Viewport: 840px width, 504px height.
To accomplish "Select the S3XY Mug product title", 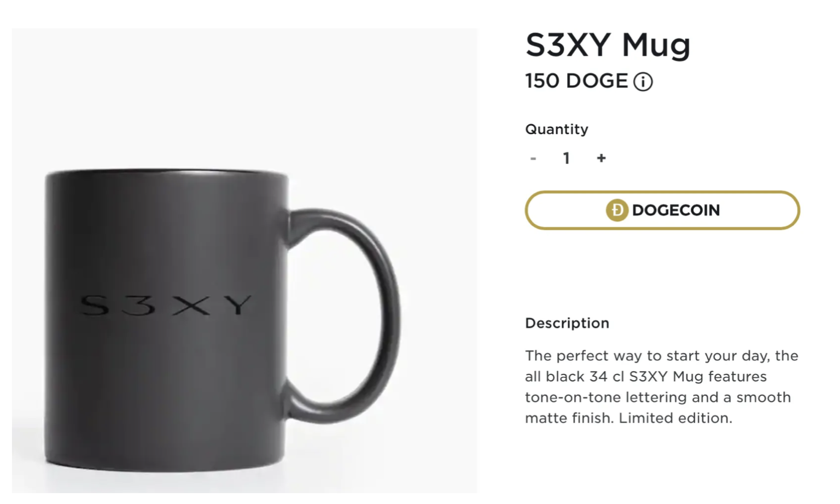I will (x=608, y=45).
